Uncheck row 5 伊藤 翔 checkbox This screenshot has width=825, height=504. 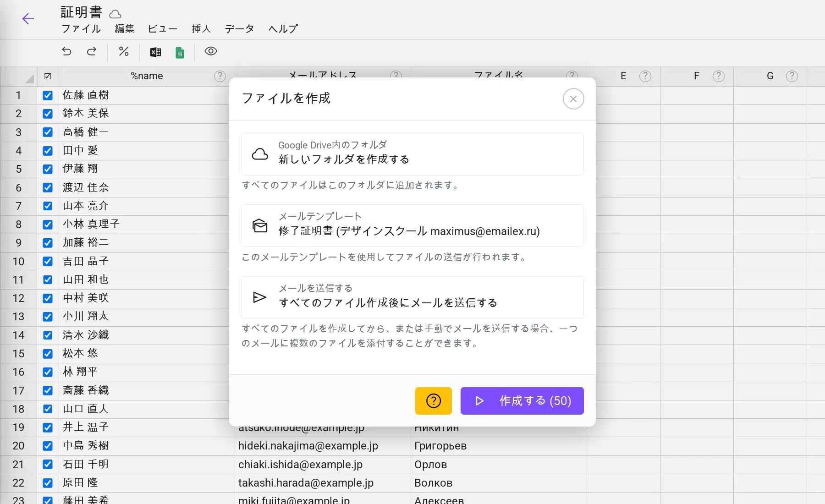pyautogui.click(x=48, y=169)
